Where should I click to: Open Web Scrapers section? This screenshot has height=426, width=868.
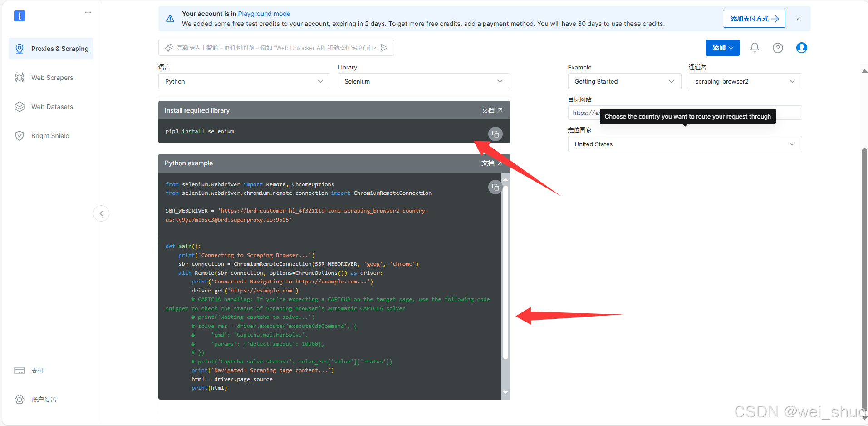point(51,78)
